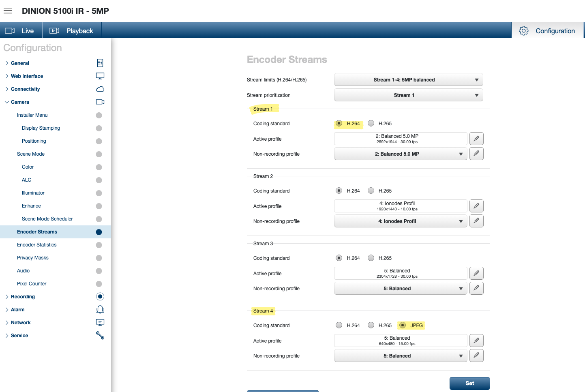Edit Stream 2 non-recording profile pencil icon

pyautogui.click(x=476, y=221)
